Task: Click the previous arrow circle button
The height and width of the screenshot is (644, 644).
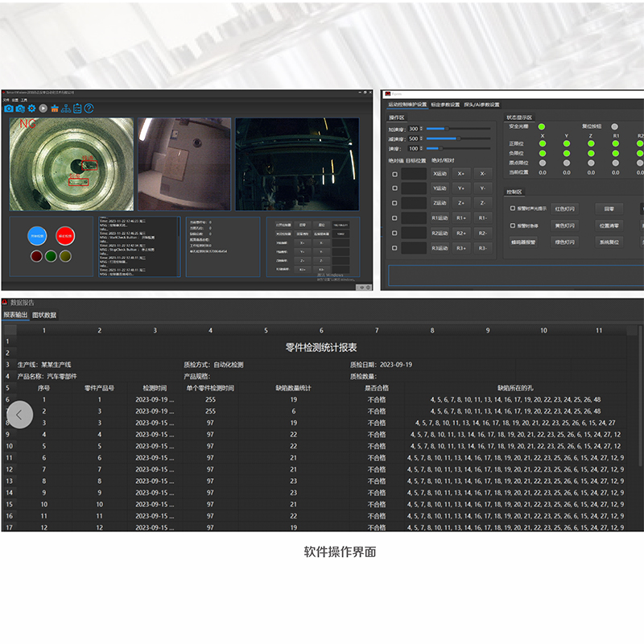Action: [x=19, y=415]
